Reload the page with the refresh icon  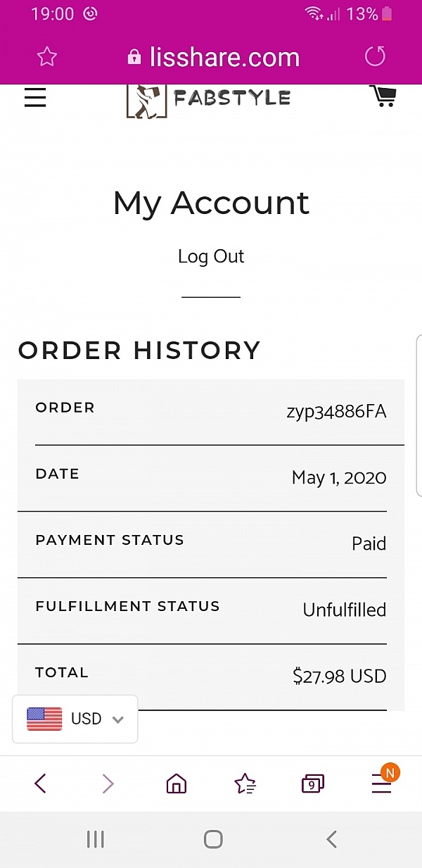pyautogui.click(x=375, y=56)
